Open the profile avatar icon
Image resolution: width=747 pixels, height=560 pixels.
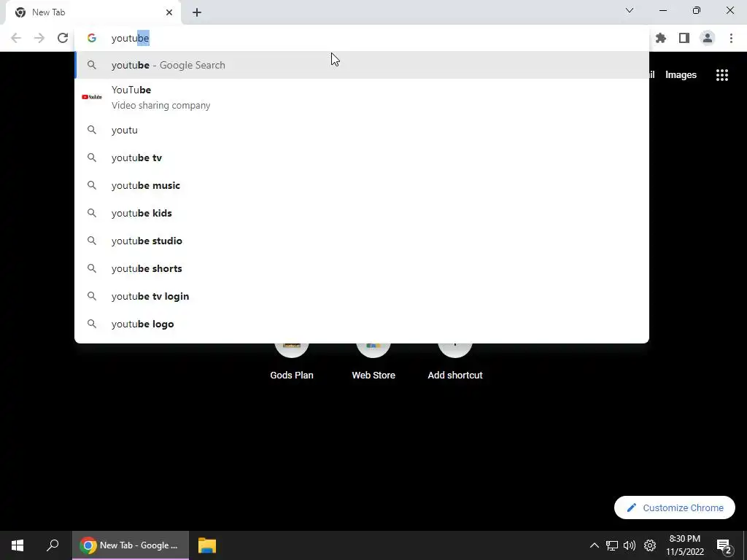(x=708, y=38)
